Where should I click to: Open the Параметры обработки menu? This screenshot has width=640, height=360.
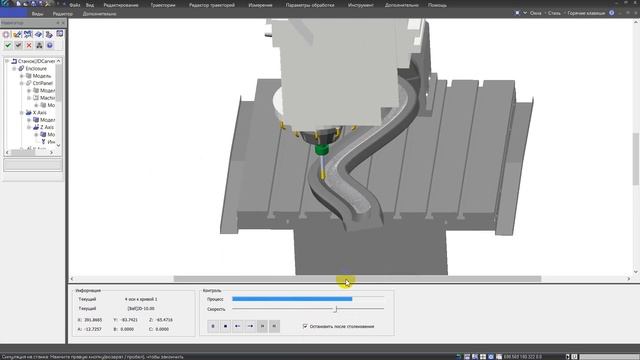(x=310, y=5)
